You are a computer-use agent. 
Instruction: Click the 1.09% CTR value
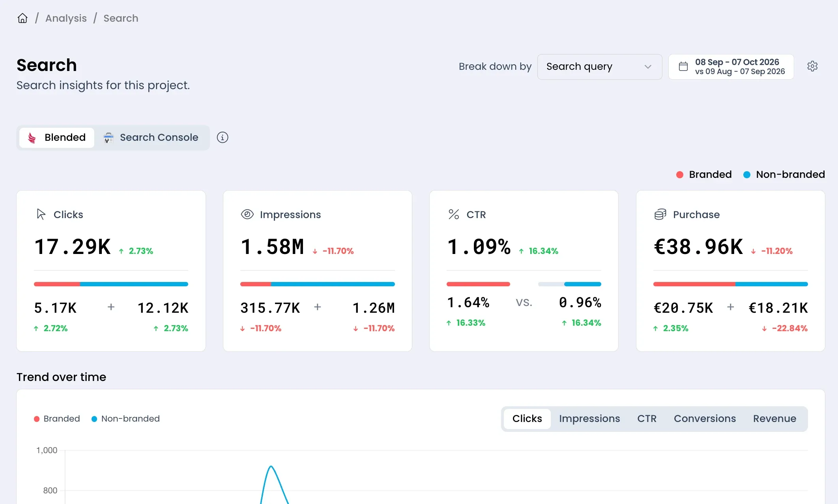point(479,247)
